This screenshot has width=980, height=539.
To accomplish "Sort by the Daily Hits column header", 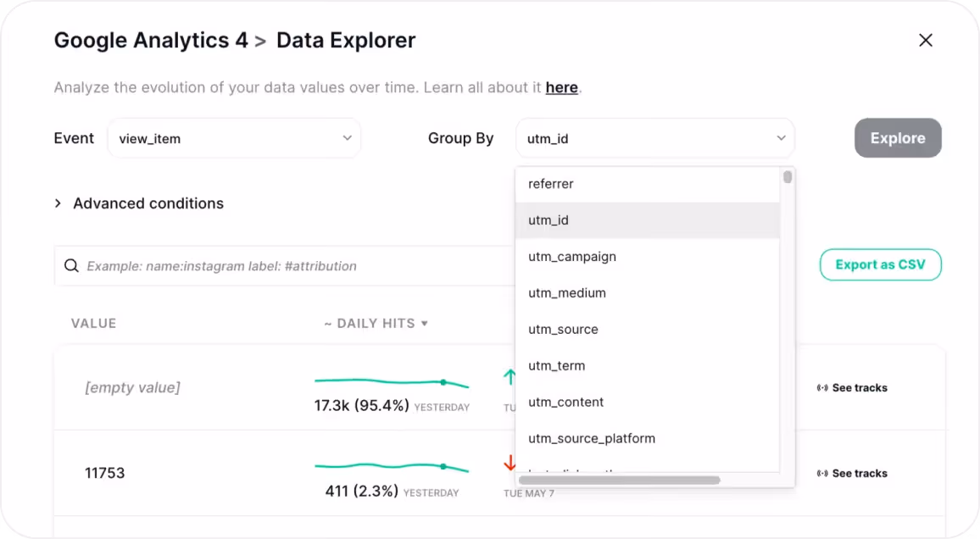I will pyautogui.click(x=376, y=323).
